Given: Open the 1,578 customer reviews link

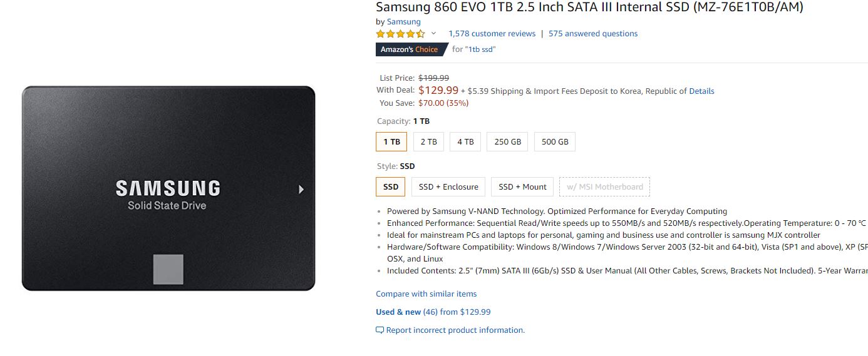Looking at the screenshot, I should [492, 34].
